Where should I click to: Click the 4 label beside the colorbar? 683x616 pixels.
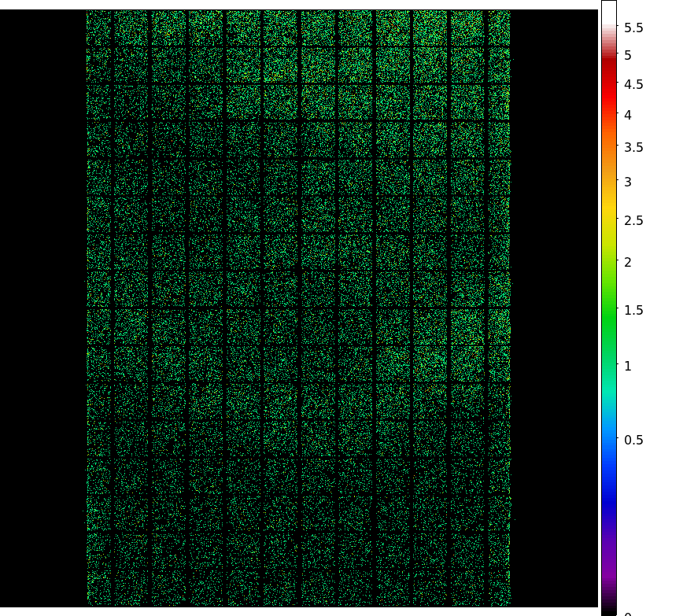(x=628, y=115)
